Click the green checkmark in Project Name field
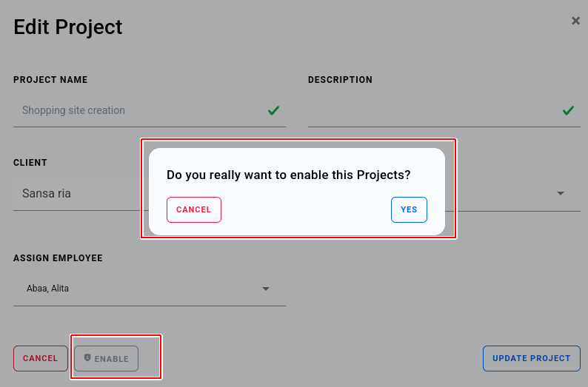This screenshot has height=387, width=588. click(273, 110)
